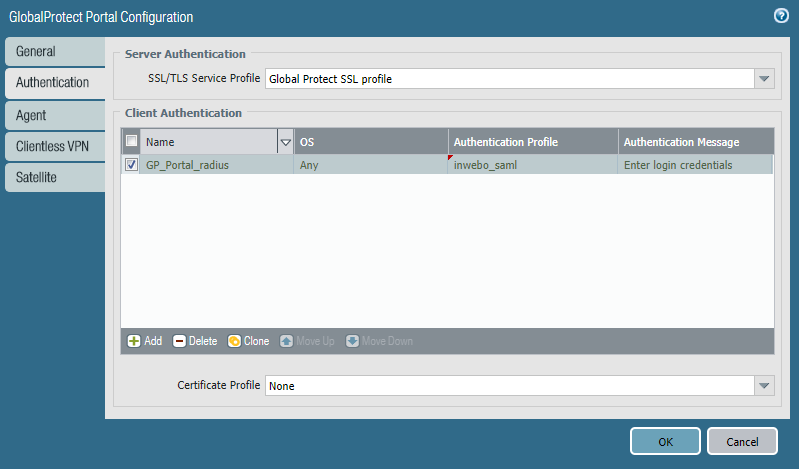Screen dimensions: 799x469
Task: Open the Certificate Profile dropdown arrow
Action: click(764, 386)
